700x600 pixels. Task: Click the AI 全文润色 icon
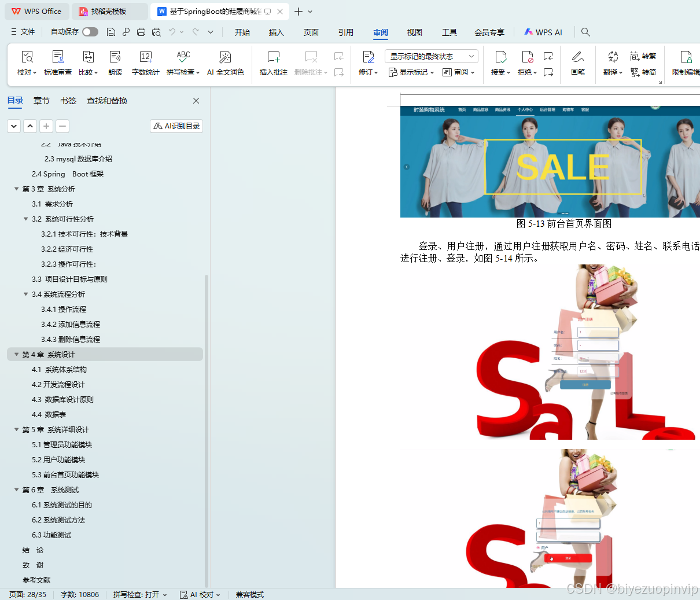pyautogui.click(x=226, y=62)
